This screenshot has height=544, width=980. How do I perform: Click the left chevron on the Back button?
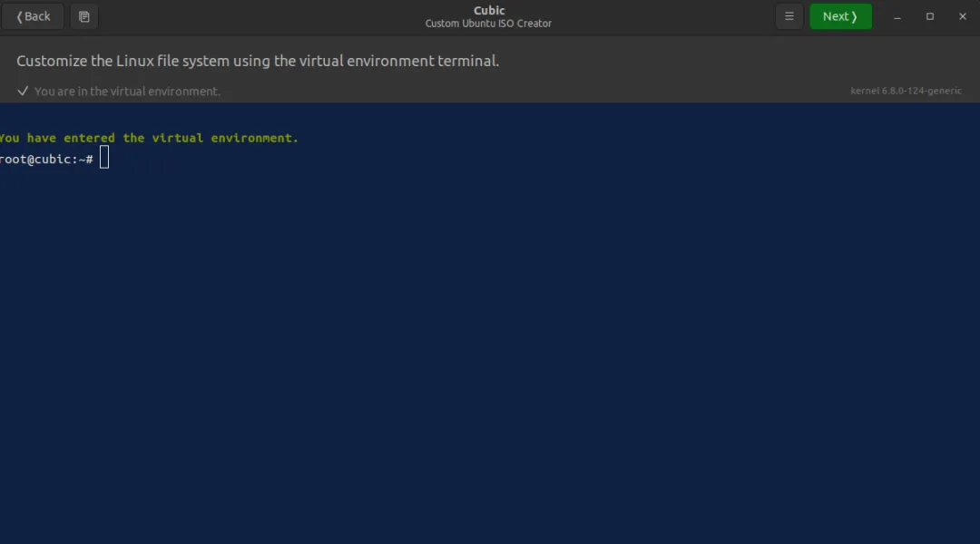click(x=19, y=17)
